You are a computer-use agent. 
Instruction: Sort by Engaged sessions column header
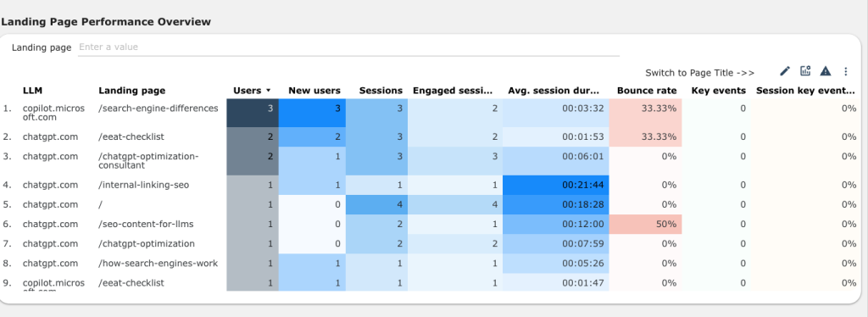point(453,91)
